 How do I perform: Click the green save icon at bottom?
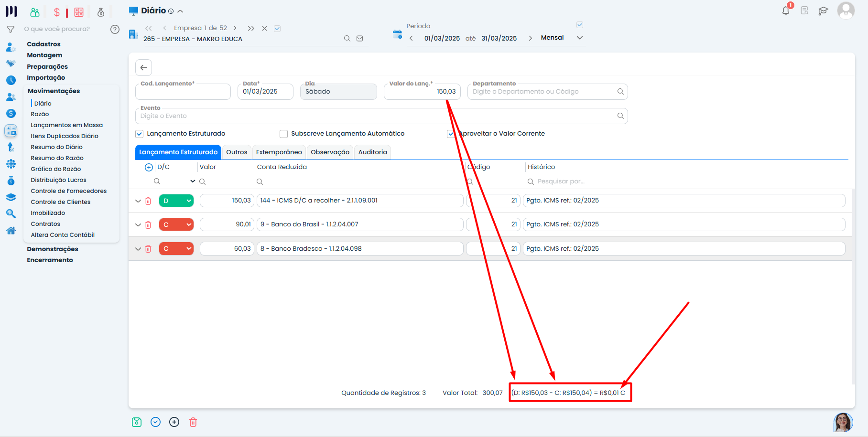137,422
